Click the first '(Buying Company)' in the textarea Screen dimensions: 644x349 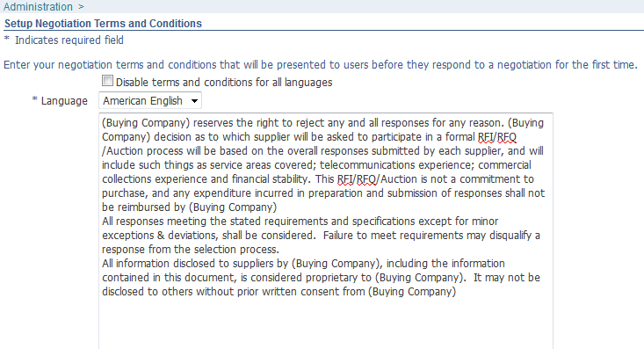[146, 123]
